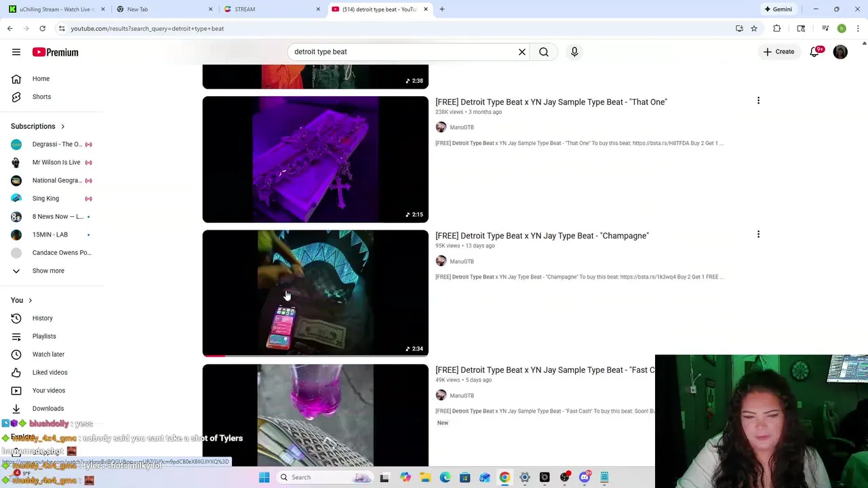
Task: Play the "That One" purple thumbnail video
Action: tap(315, 159)
